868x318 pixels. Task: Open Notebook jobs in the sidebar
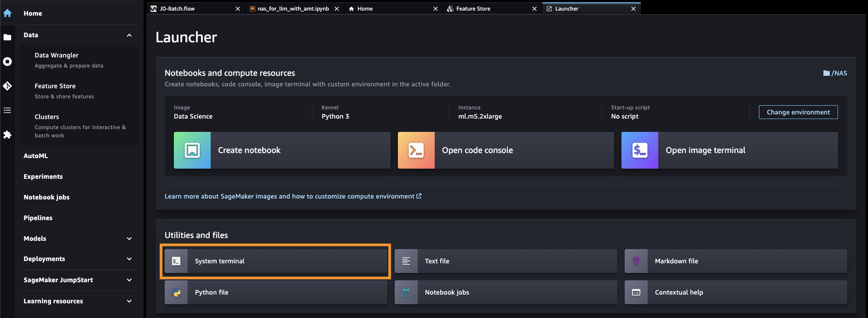pos(46,197)
